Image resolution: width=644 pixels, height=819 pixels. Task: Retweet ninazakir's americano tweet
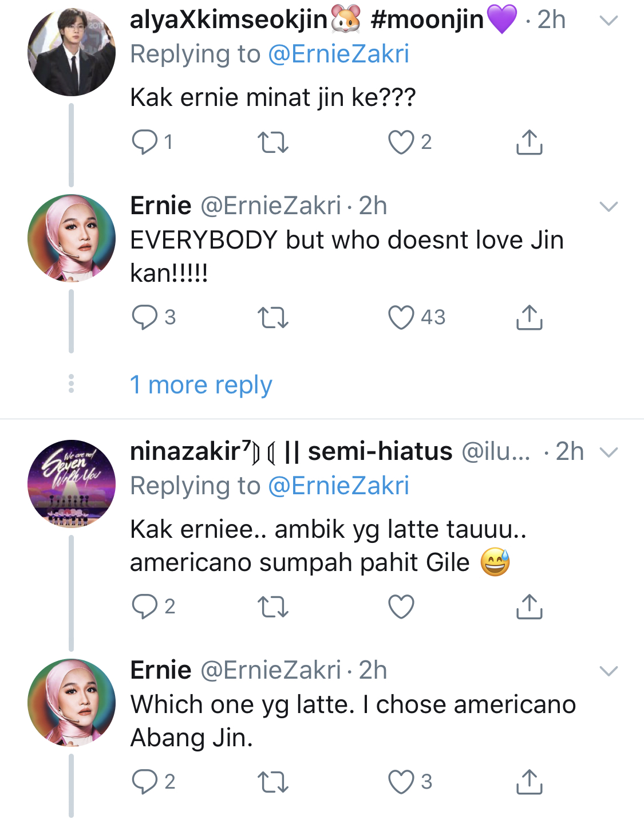273,607
